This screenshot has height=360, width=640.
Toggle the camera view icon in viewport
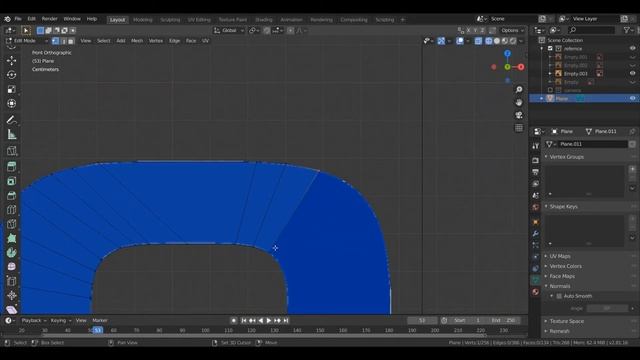coord(519,115)
